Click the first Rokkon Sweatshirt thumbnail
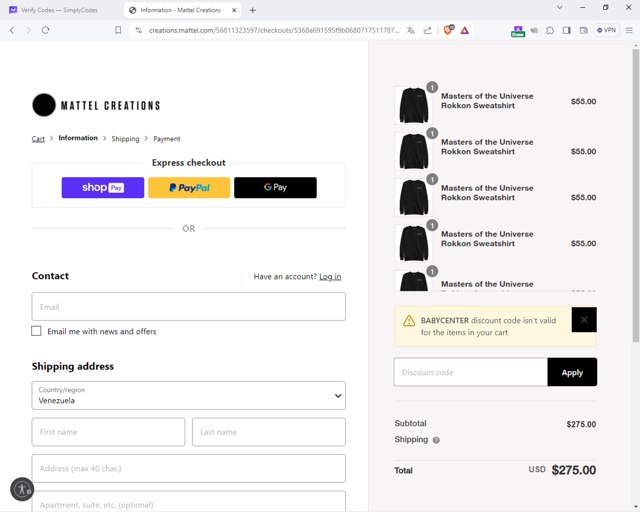This screenshot has width=640, height=512. click(x=413, y=106)
